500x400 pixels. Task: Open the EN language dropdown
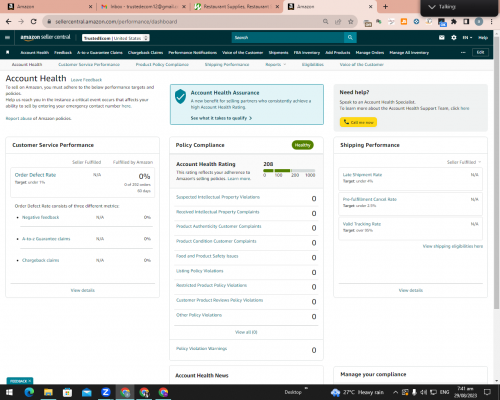pos(467,38)
